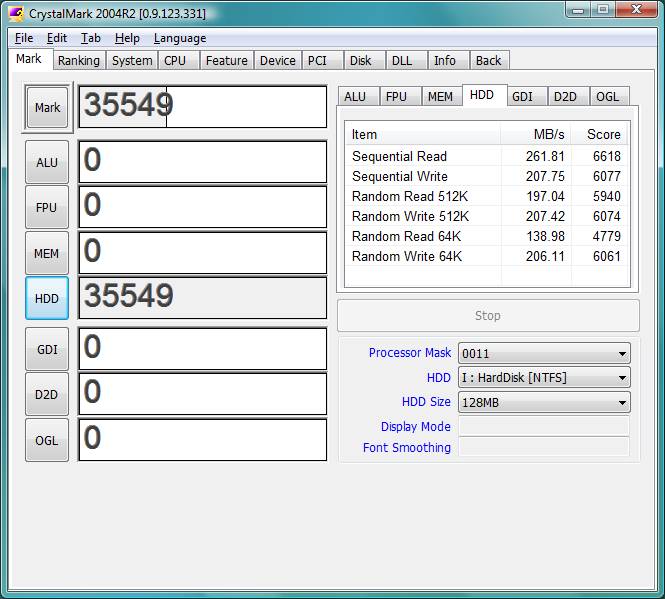
Task: Open the Edit menu
Action: click(56, 38)
